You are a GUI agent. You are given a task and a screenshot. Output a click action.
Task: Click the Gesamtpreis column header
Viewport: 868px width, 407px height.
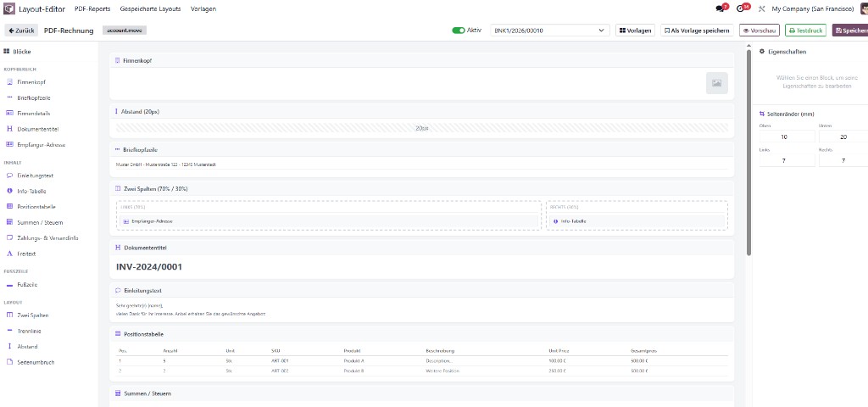tap(643, 350)
